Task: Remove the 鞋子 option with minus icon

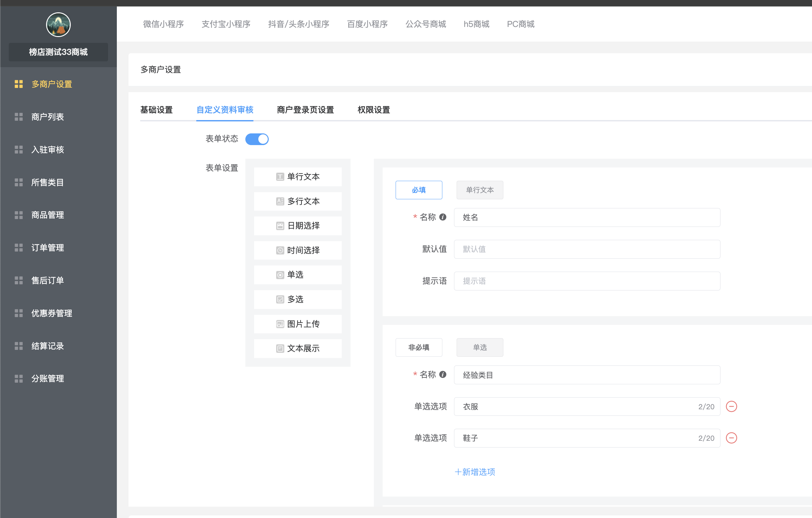Action: [731, 438]
